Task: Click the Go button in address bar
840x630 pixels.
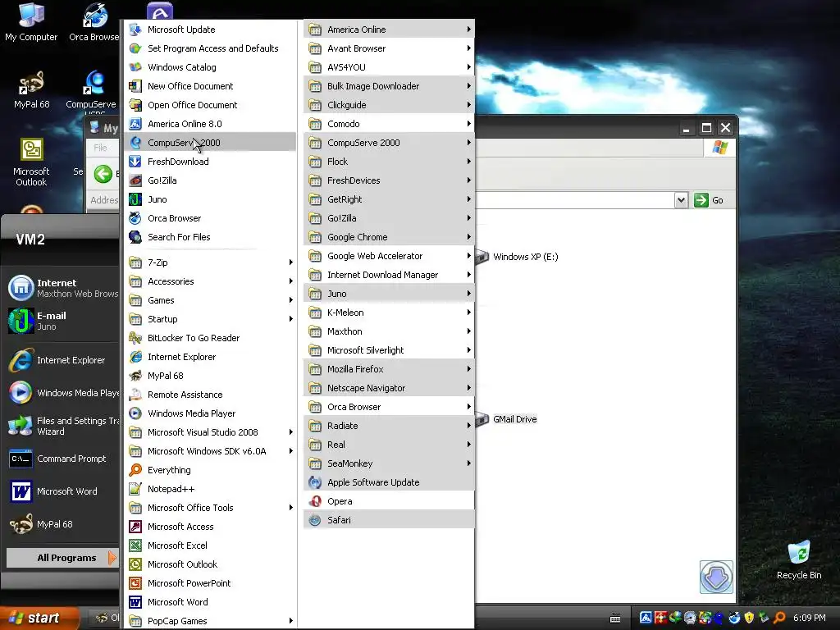Action: click(x=709, y=200)
